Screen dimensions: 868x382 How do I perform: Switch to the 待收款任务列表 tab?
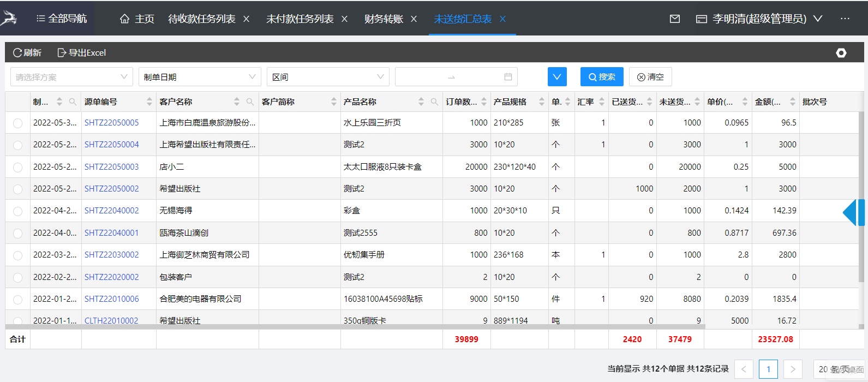(x=202, y=19)
